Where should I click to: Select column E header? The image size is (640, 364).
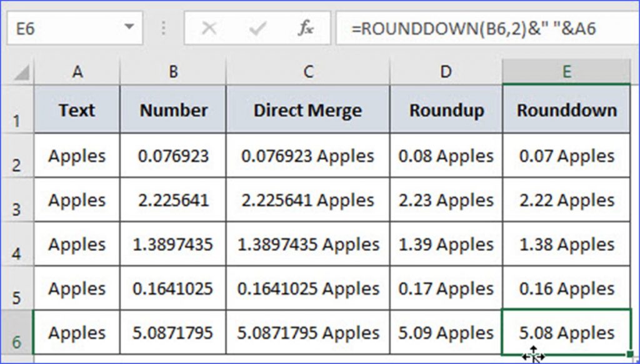coord(566,72)
